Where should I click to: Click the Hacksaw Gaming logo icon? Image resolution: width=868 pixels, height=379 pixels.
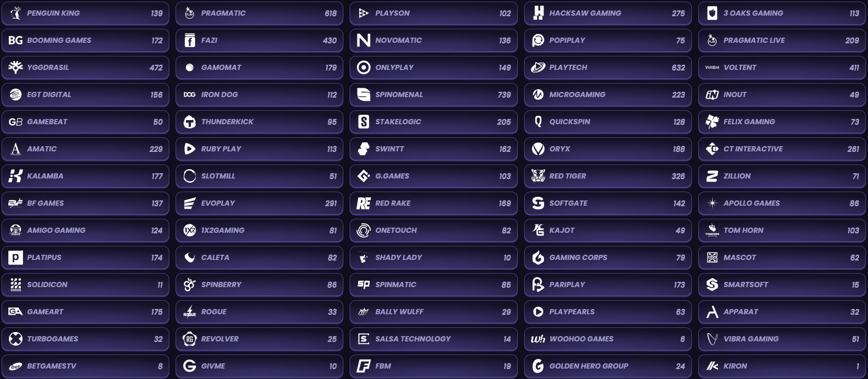coord(538,13)
